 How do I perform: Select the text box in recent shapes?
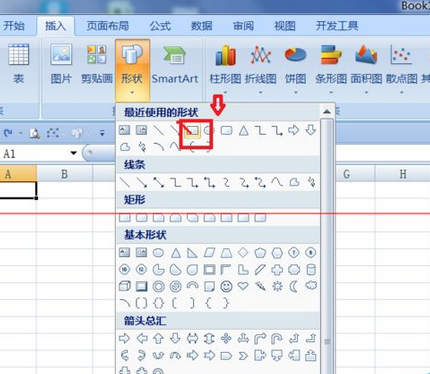click(x=124, y=130)
